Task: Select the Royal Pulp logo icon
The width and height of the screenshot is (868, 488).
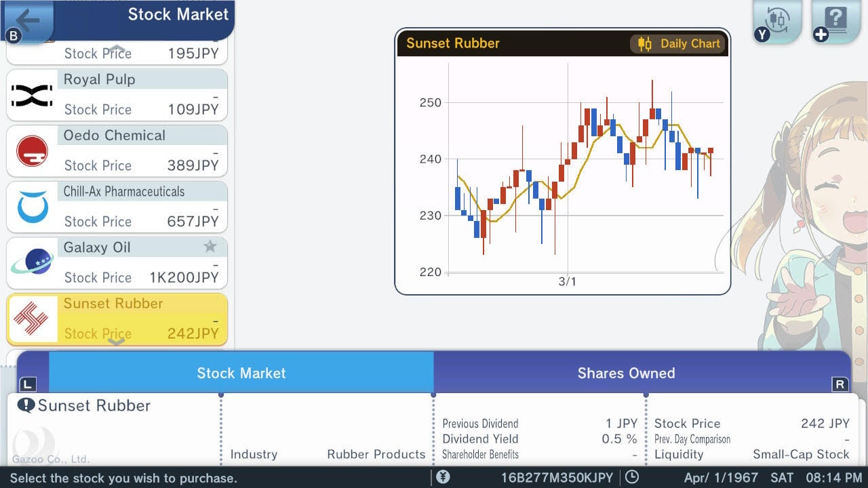Action: coord(32,96)
